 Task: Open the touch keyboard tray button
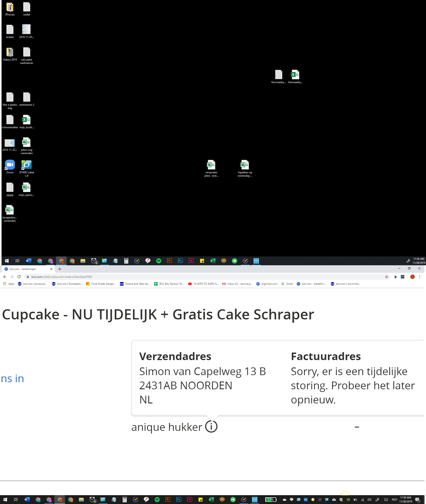[386, 500]
